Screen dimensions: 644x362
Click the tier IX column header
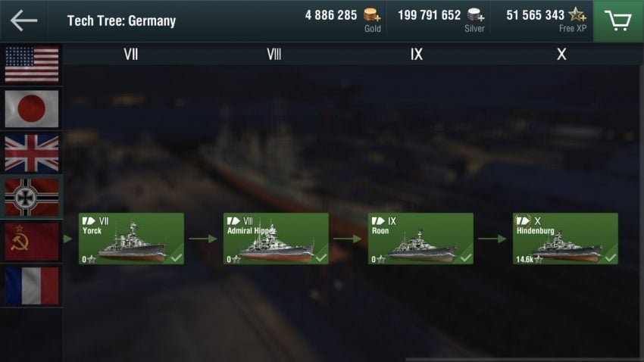(417, 55)
